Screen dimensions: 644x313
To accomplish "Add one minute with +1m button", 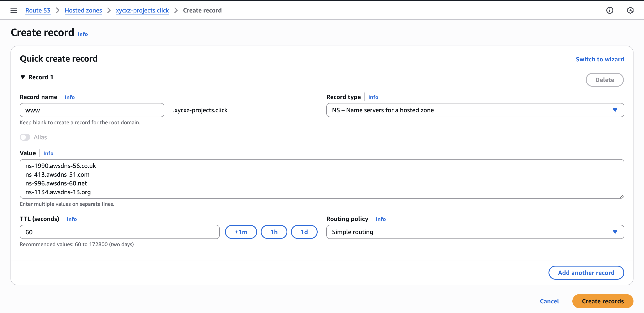I will [241, 232].
